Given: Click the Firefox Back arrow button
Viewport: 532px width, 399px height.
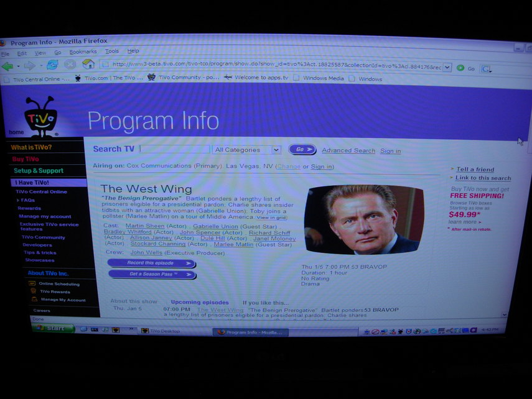Looking at the screenshot, I should [7, 66].
